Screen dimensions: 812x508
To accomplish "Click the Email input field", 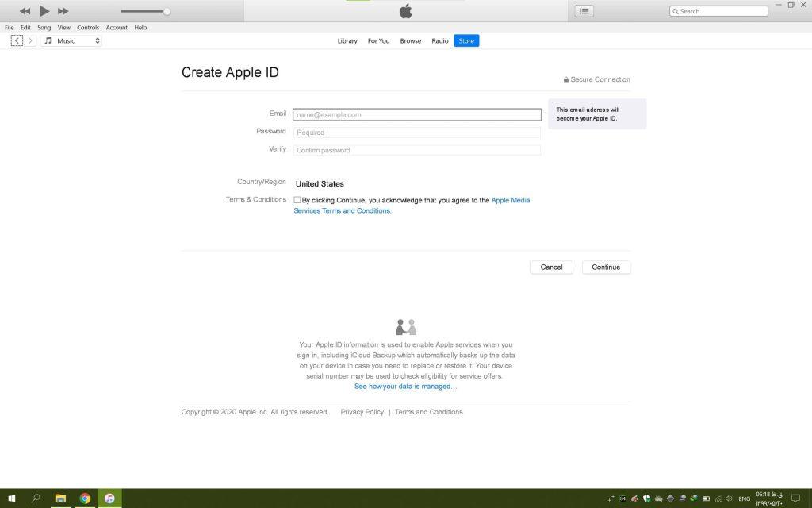I will [x=416, y=115].
